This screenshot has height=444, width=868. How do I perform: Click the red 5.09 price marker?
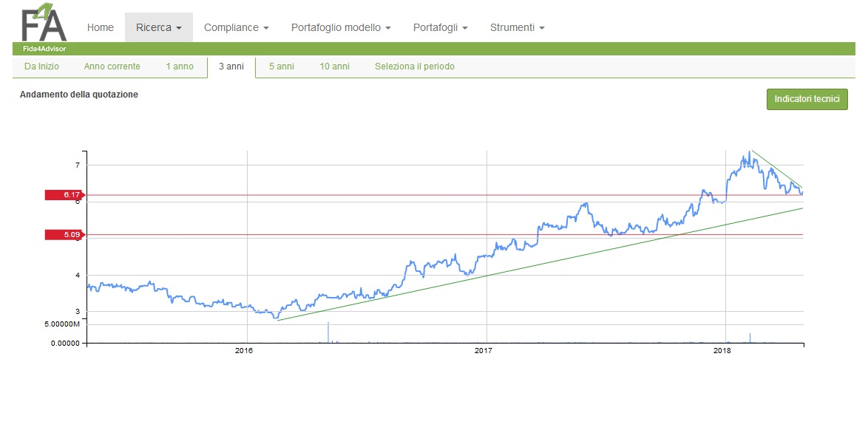(x=65, y=234)
